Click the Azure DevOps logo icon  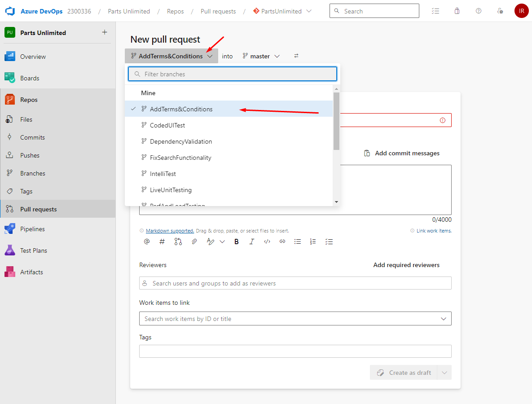coord(10,11)
